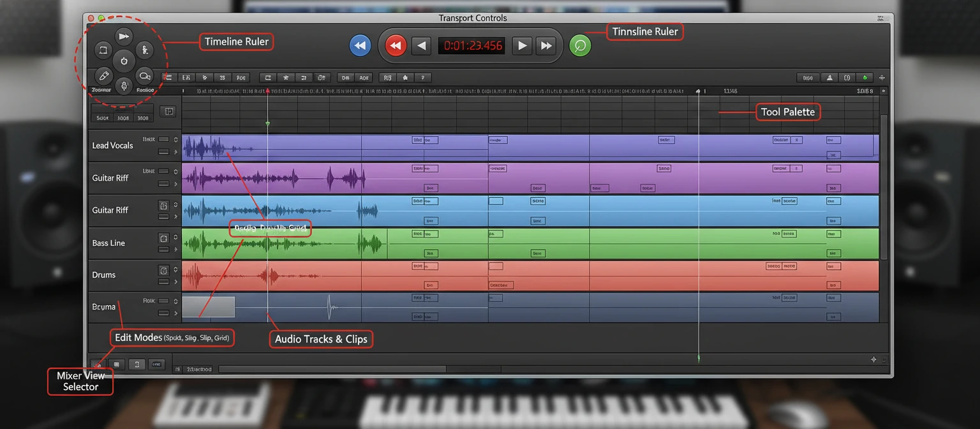Click the fast-forward transport button
The width and height of the screenshot is (980, 429).
click(x=546, y=45)
